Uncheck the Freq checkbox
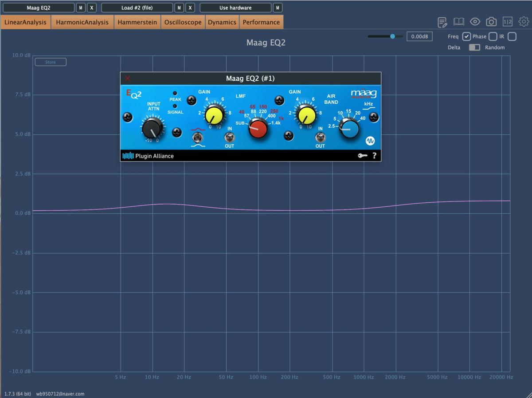Image resolution: width=532 pixels, height=398 pixels. click(466, 36)
